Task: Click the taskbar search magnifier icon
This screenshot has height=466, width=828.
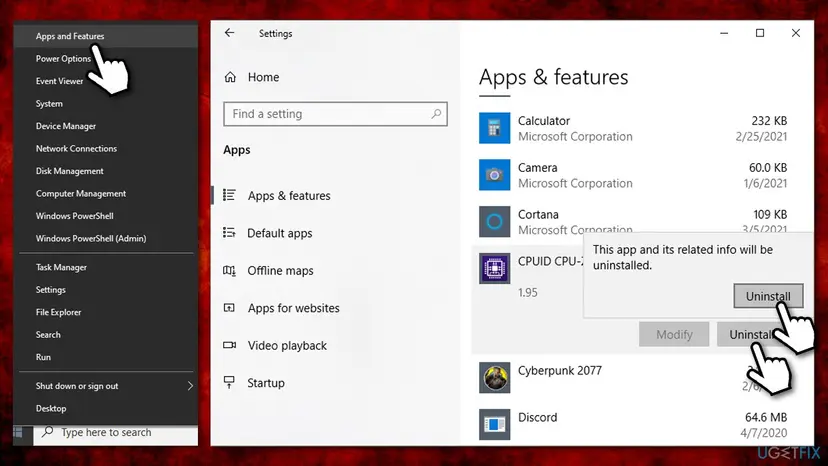Action: (48, 432)
